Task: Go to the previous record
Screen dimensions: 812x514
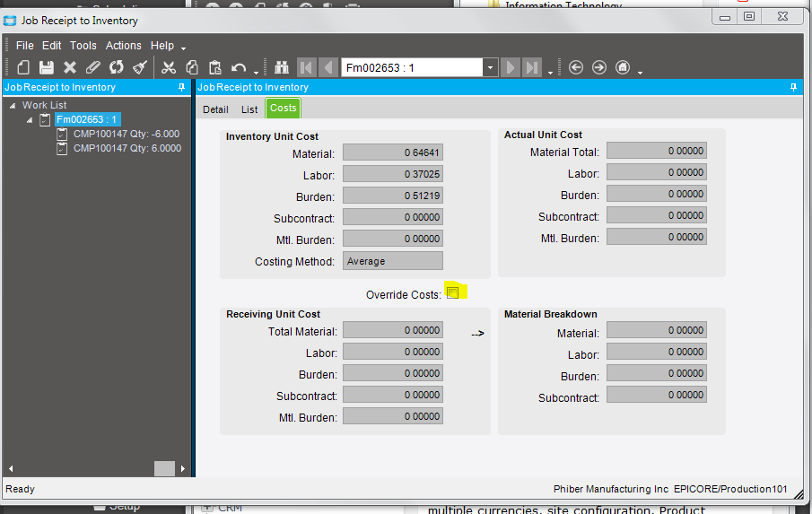Action: click(328, 67)
